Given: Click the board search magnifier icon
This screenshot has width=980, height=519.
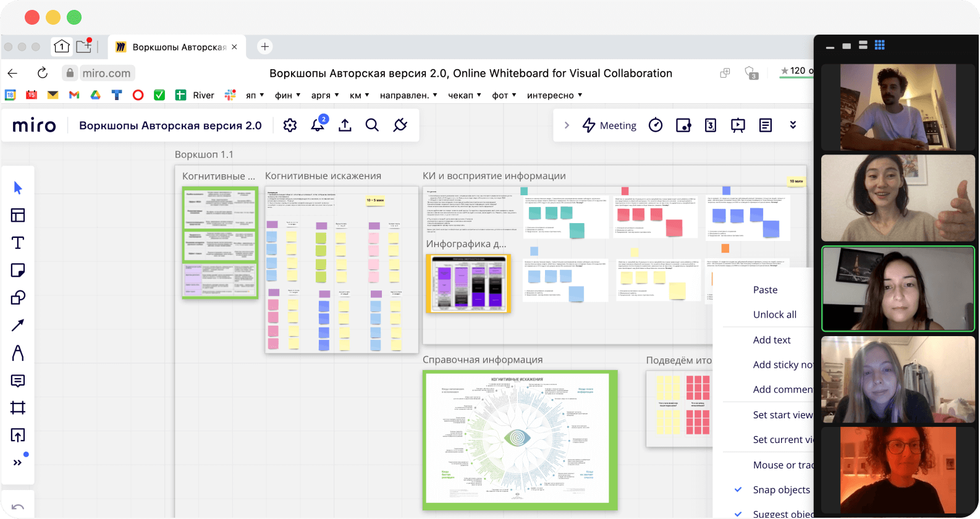Looking at the screenshot, I should tap(372, 125).
